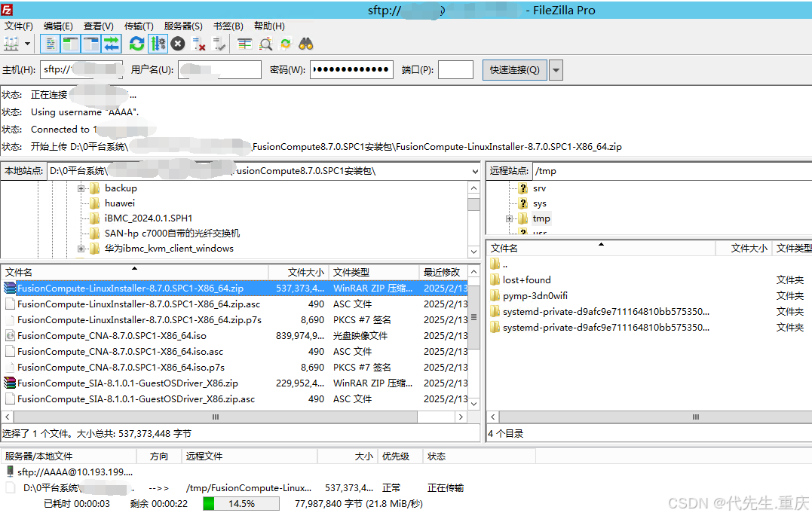Toggle the message log display
The width and height of the screenshot is (812, 516).
coord(50,43)
